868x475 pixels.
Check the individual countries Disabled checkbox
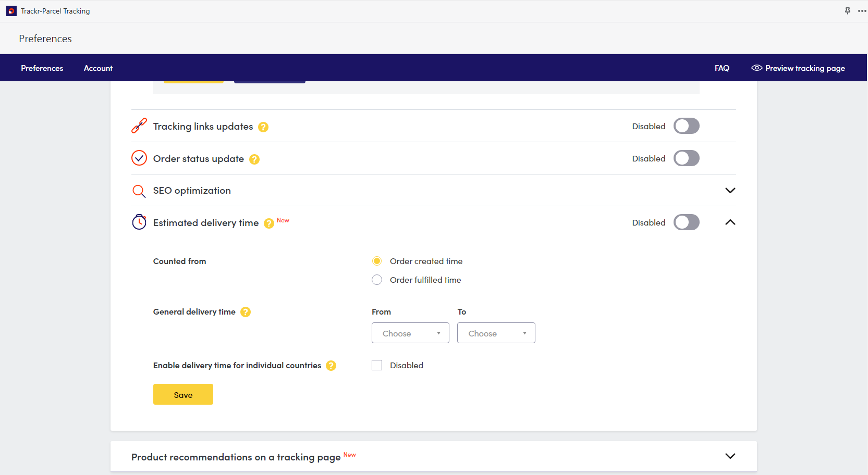click(377, 365)
